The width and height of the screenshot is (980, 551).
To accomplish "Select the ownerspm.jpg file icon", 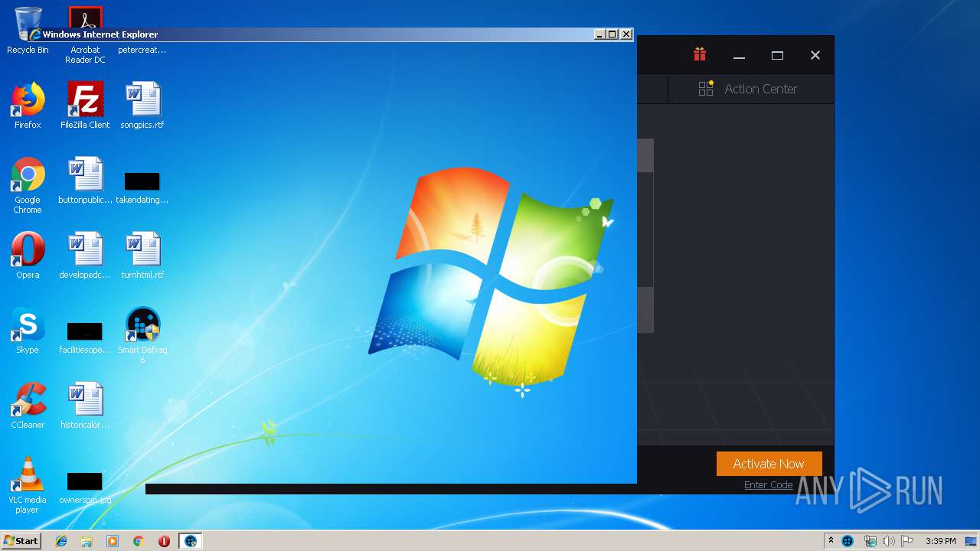I will (85, 488).
